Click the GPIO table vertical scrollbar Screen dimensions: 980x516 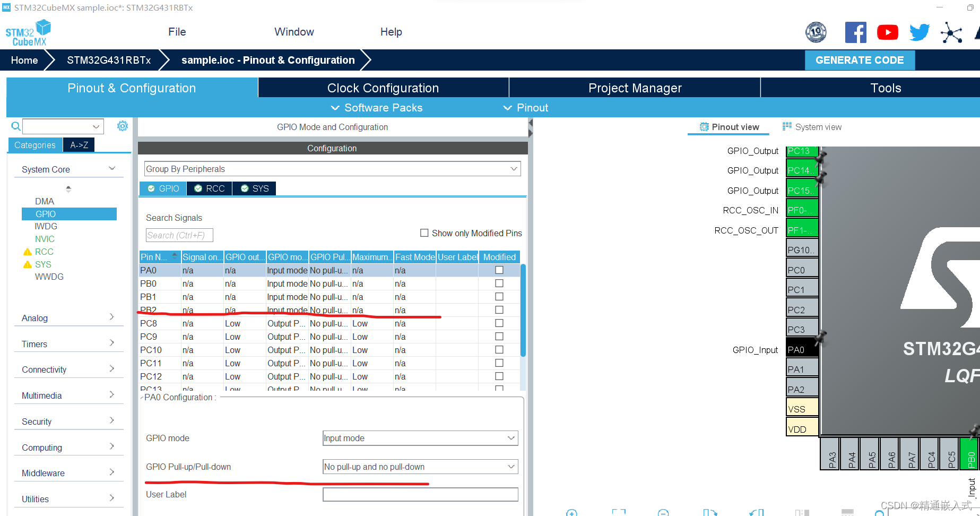point(523,310)
